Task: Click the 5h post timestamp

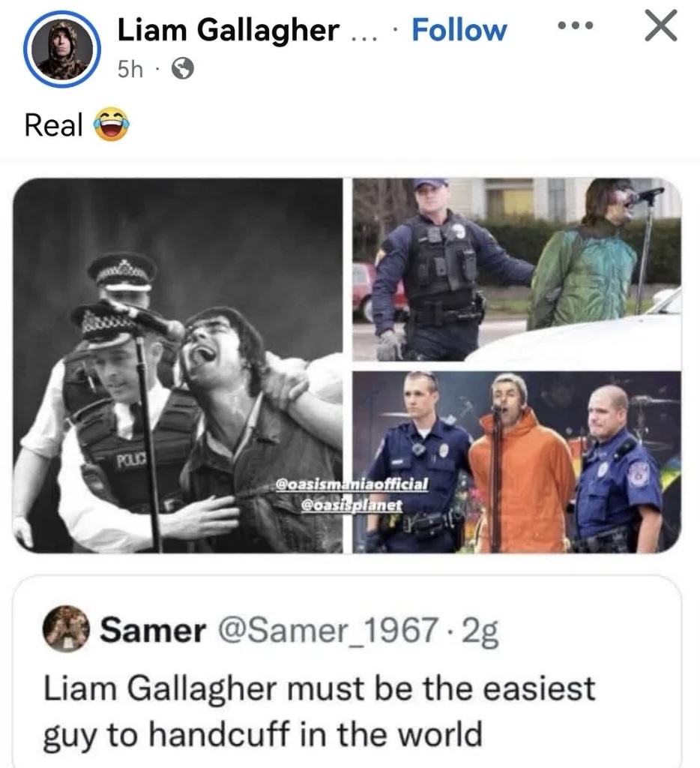Action: (x=130, y=69)
